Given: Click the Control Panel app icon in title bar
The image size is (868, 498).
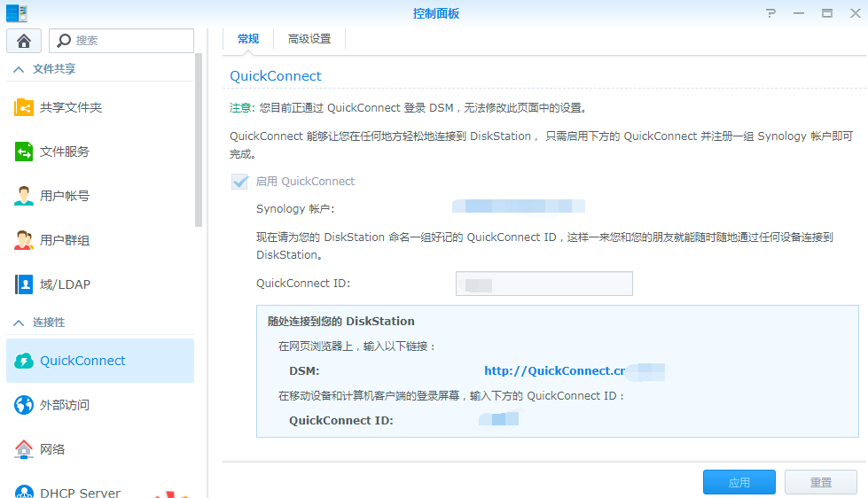Looking at the screenshot, I should (x=17, y=12).
